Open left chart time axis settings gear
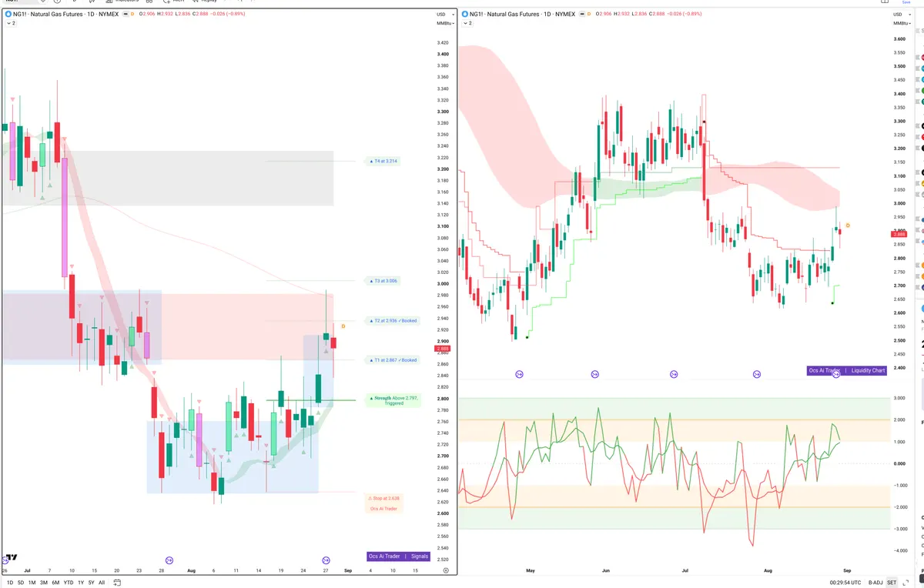This screenshot has height=588, width=924. coord(446,570)
